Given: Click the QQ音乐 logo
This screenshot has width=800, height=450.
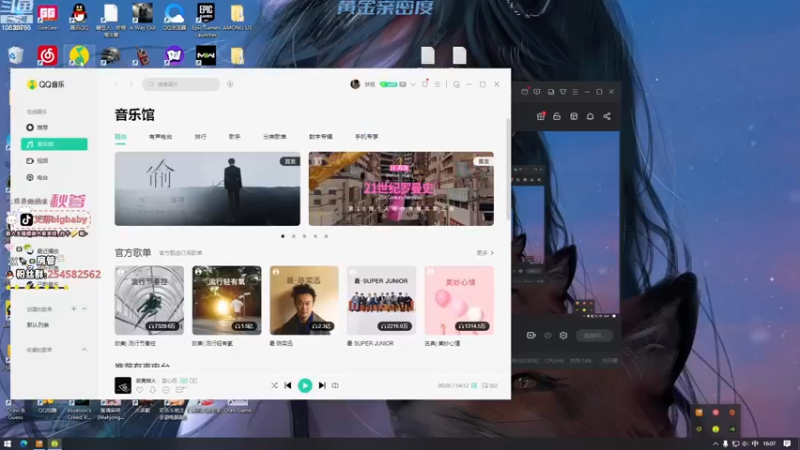Looking at the screenshot, I should pyautogui.click(x=45, y=84).
